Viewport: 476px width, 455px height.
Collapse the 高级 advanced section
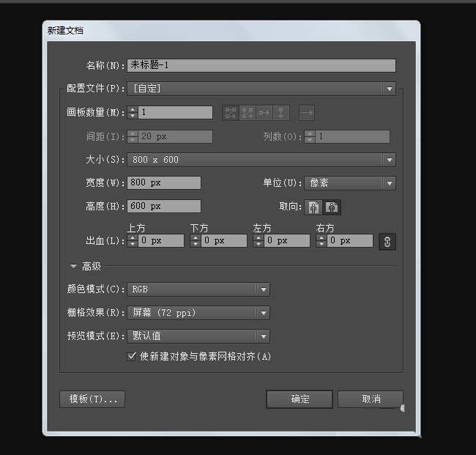point(73,266)
